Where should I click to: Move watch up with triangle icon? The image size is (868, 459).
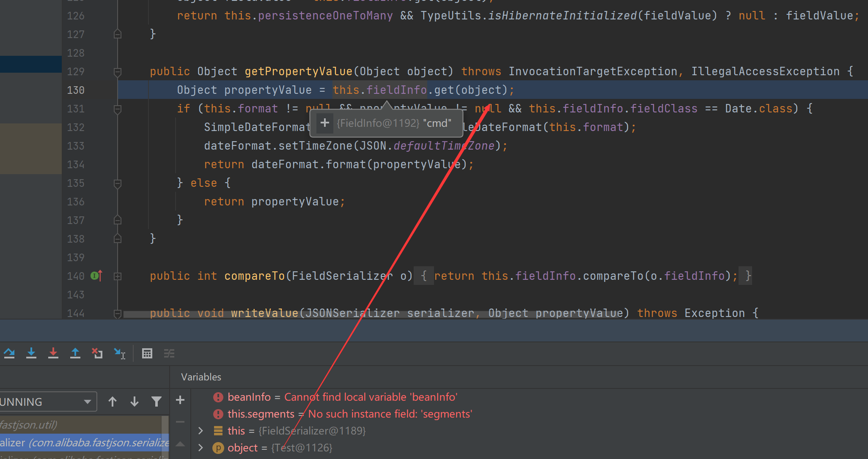click(180, 444)
